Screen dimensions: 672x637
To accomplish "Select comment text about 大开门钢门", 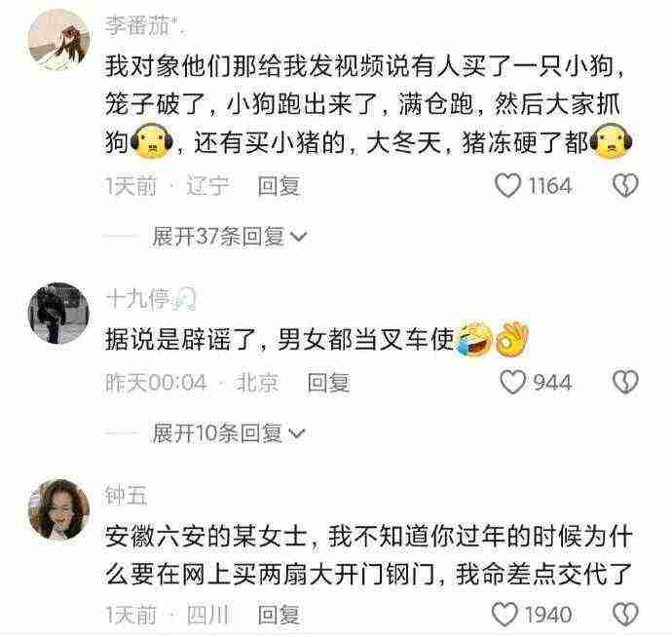I will click(x=368, y=554).
